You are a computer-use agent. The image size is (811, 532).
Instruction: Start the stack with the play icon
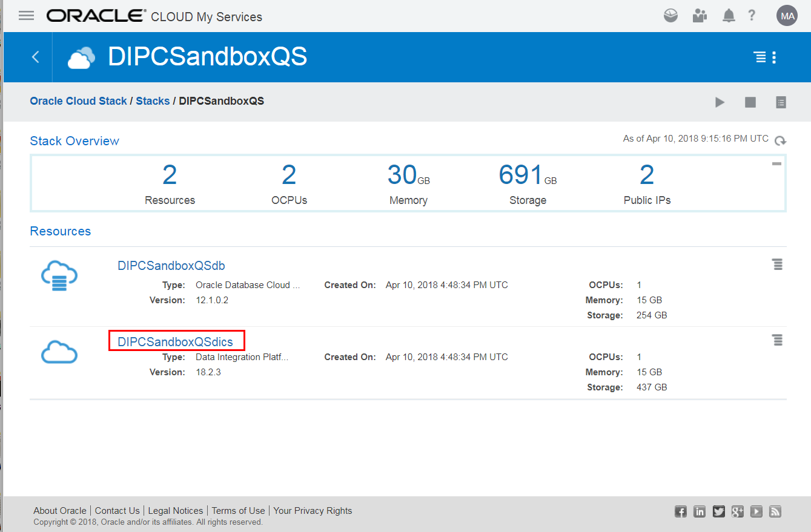tap(720, 102)
